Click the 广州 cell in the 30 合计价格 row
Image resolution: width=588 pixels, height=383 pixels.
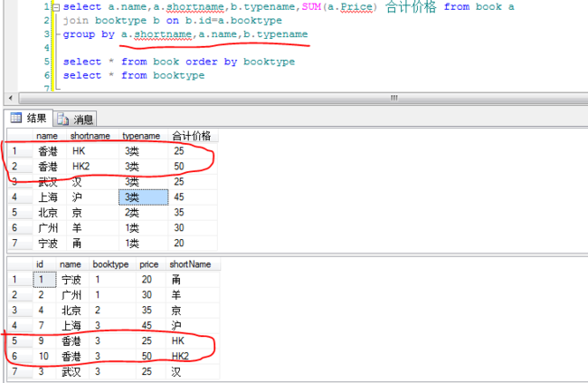48,228
